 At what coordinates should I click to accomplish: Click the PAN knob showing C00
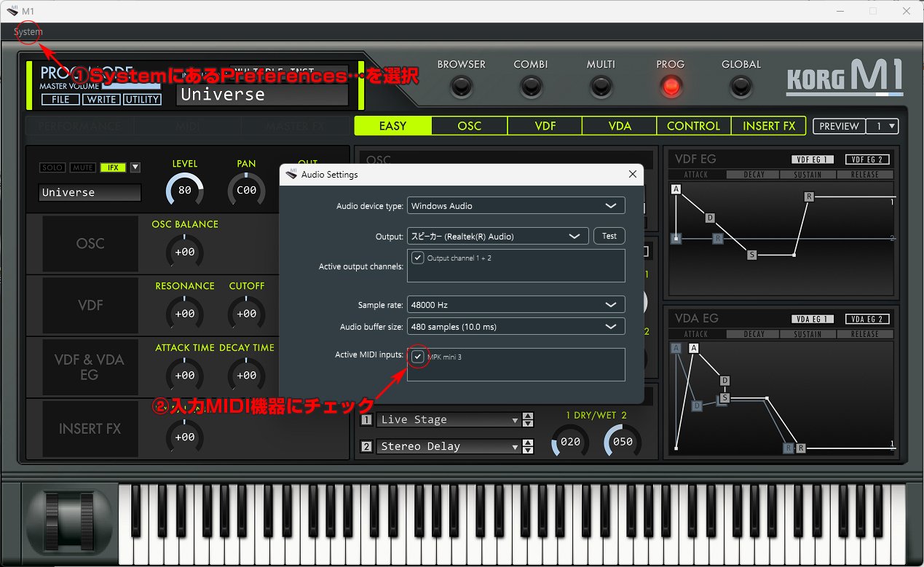coord(247,191)
